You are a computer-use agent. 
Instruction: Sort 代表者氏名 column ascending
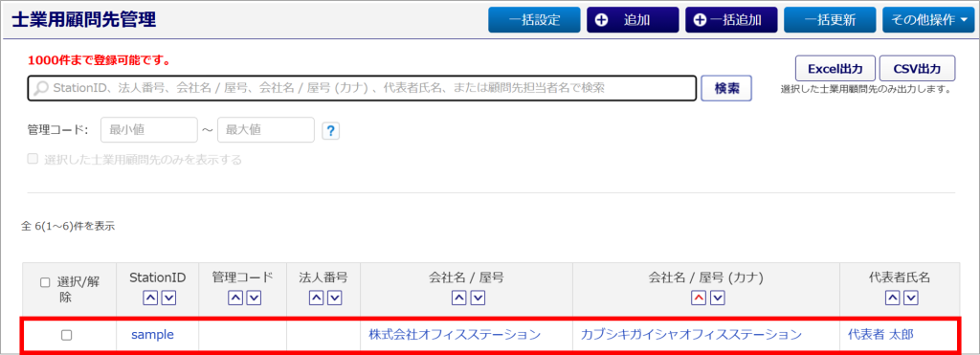click(x=893, y=299)
